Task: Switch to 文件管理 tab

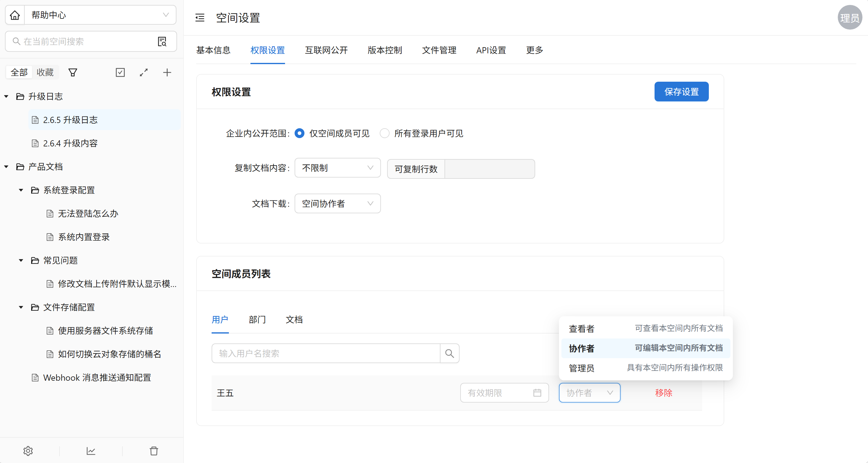Action: pos(439,50)
